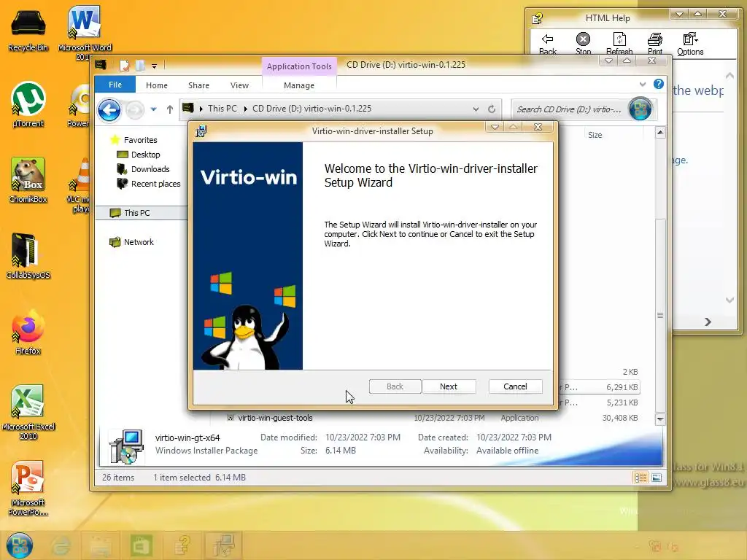
Task: Open the CollabSysOS desktop icon
Action: [x=28, y=256]
